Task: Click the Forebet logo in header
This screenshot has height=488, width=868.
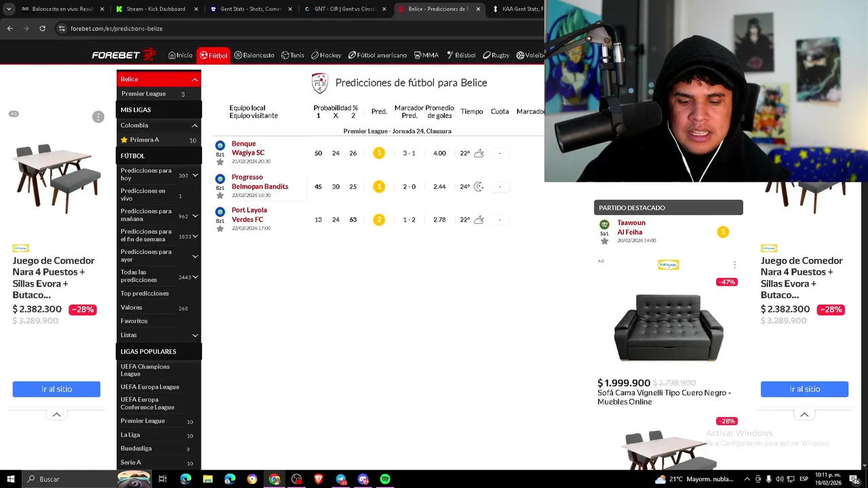Action: click(124, 55)
